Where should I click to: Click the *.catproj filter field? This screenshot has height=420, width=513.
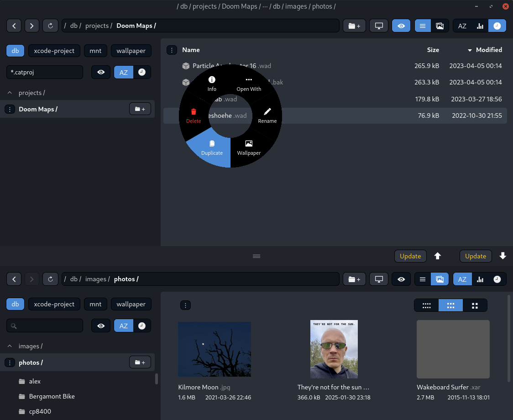[x=44, y=72]
